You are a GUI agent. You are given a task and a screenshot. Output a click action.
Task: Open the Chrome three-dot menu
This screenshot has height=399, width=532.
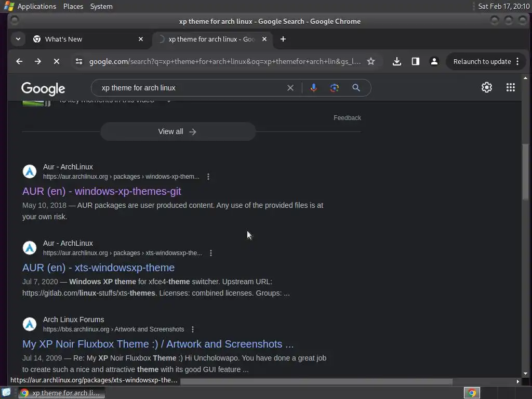[x=517, y=61]
